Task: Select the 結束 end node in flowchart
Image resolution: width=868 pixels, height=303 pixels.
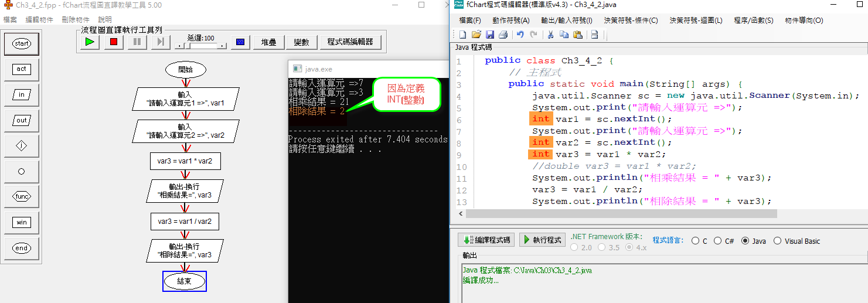Action: [x=185, y=281]
